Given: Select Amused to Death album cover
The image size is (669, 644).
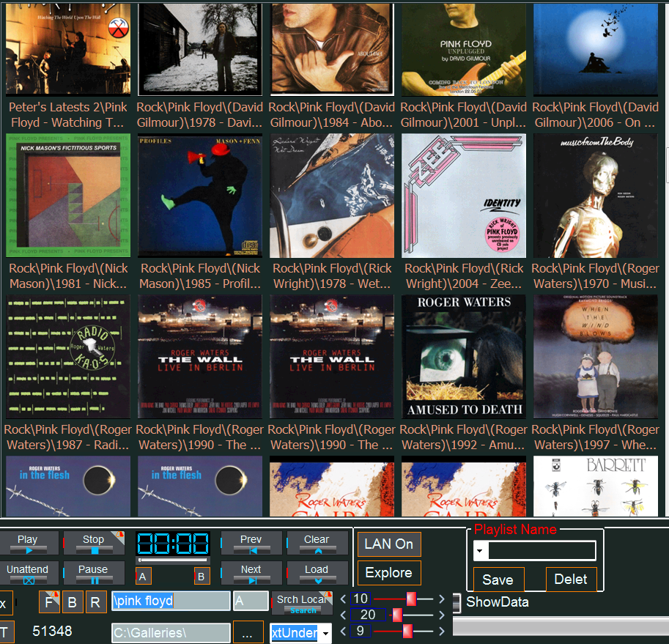Looking at the screenshot, I should pos(464,357).
